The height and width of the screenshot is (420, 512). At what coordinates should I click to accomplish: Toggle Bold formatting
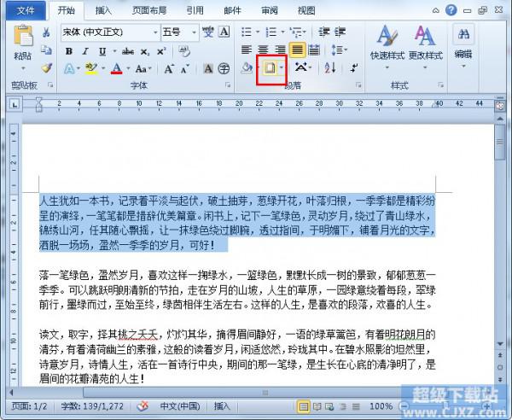pos(68,51)
